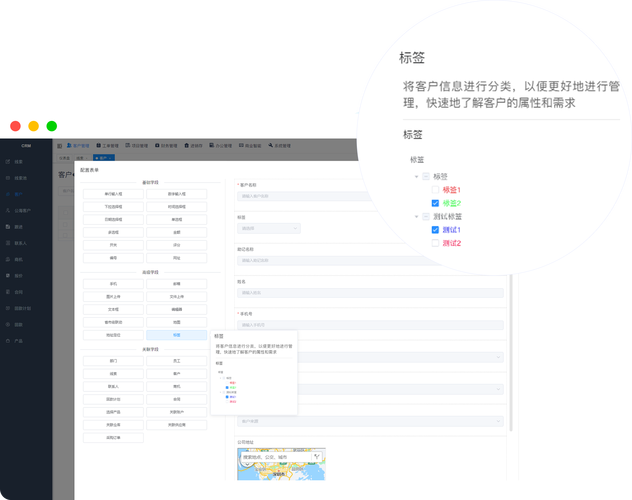
Task: Uncheck the green 标签2 checkbox in enlarged view
Action: click(x=435, y=203)
